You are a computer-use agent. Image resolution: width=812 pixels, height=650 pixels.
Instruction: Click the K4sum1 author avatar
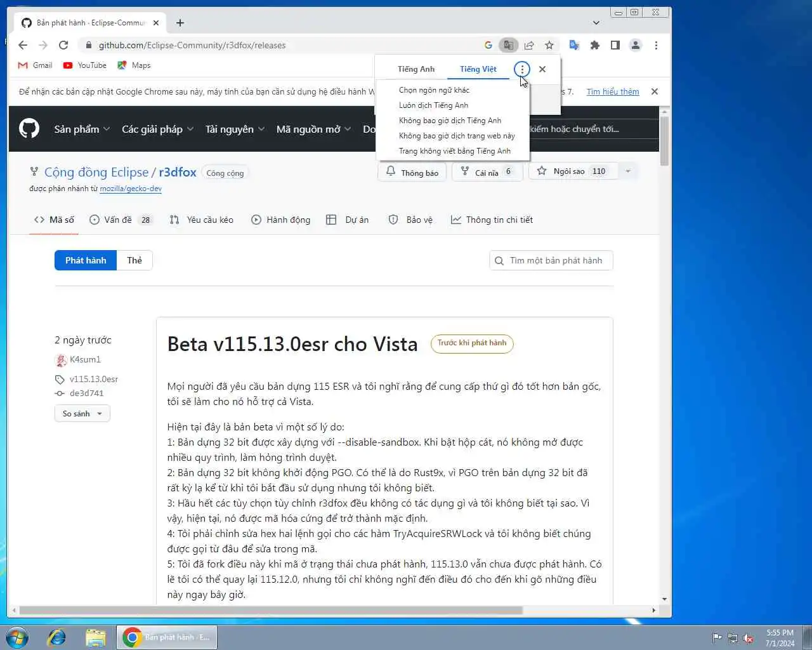pos(61,360)
